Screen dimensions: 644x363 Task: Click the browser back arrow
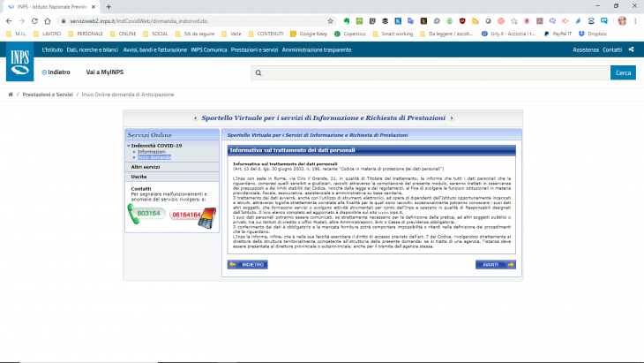[x=8, y=19]
